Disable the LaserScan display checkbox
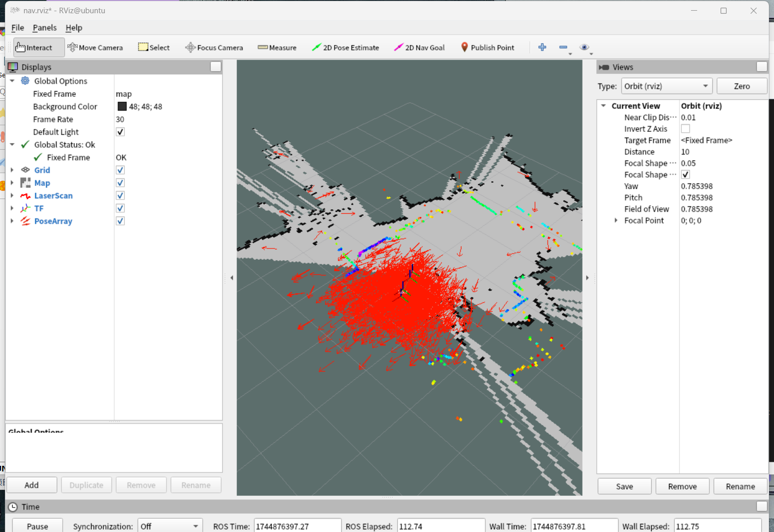The image size is (774, 532). [120, 195]
